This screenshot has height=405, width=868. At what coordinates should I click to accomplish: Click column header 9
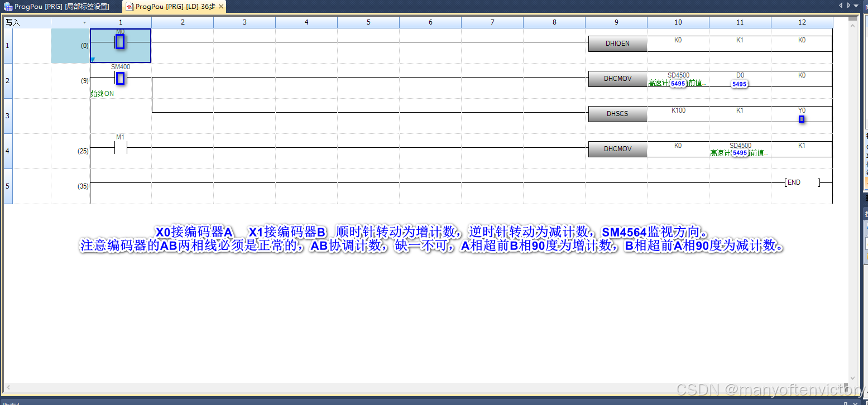click(x=616, y=22)
